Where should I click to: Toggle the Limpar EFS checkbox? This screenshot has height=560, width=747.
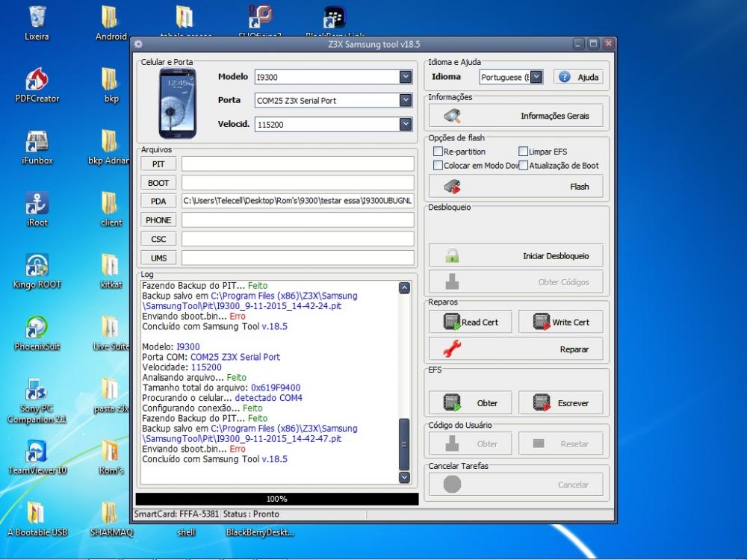click(523, 152)
